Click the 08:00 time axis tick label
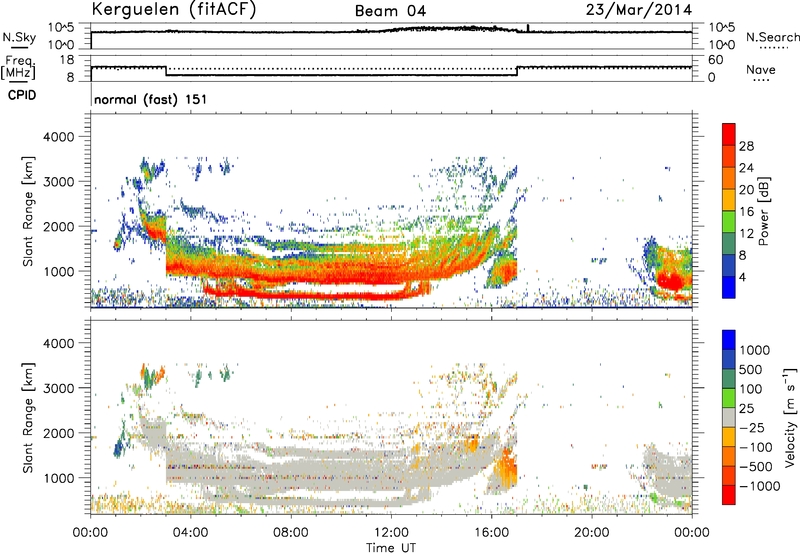800x554 pixels. click(290, 533)
